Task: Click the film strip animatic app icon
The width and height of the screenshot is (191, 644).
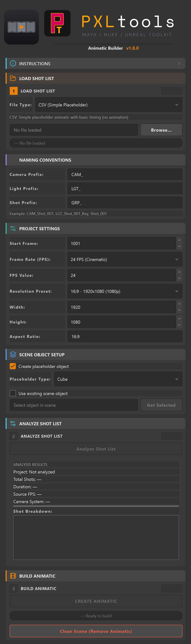Action: coord(21,27)
